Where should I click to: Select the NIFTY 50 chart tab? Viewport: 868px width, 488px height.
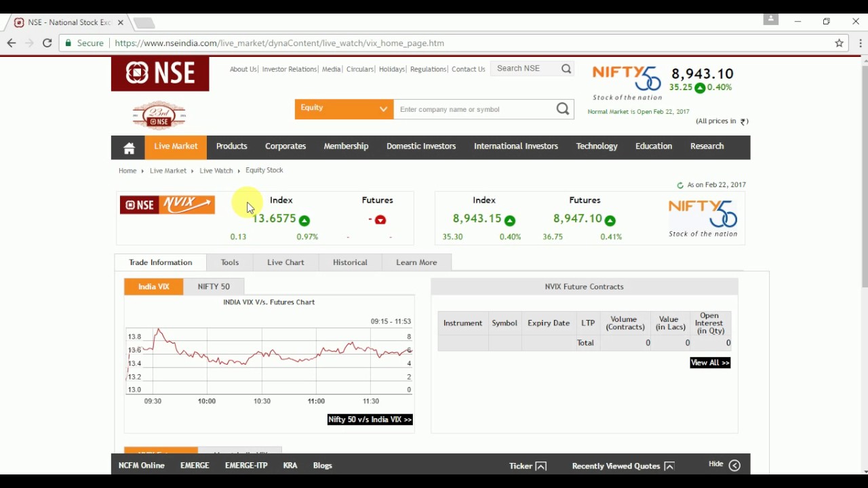coord(214,287)
